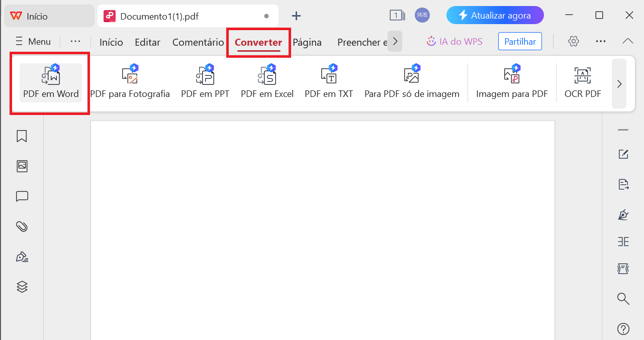Screen dimensions: 644x340
Task: Add a new tab with plus
Action: 297,16
